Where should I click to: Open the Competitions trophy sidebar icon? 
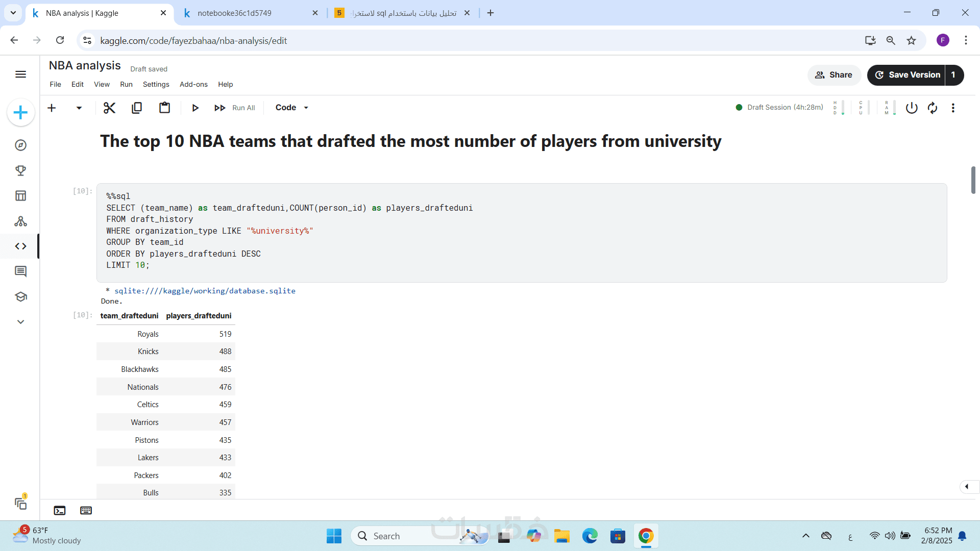tap(20, 170)
